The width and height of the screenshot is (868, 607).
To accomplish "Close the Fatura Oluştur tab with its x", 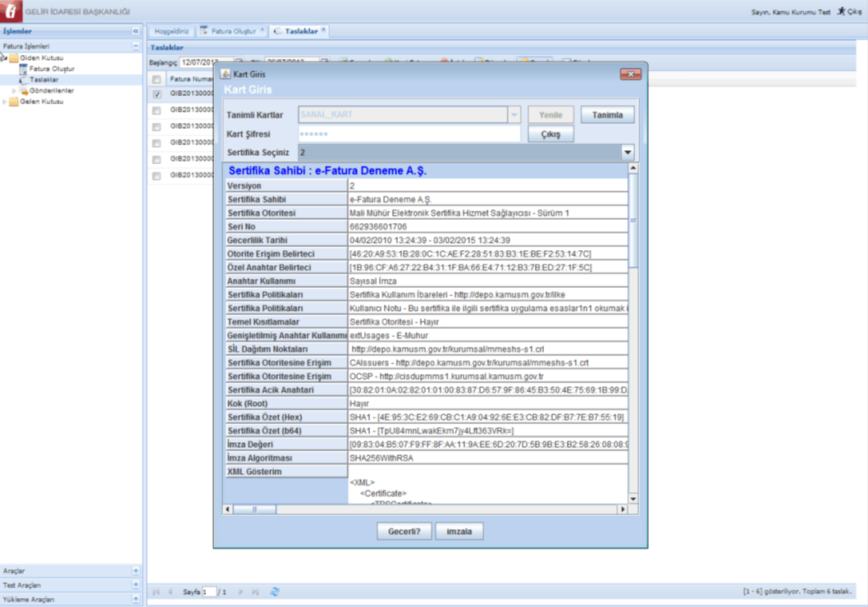I will click(263, 30).
